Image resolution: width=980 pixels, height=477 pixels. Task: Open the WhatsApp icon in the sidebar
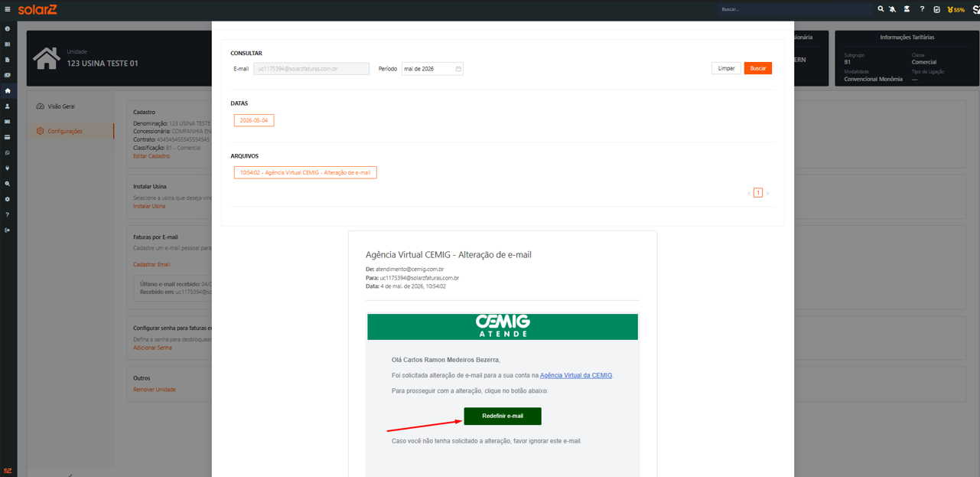[x=8, y=153]
